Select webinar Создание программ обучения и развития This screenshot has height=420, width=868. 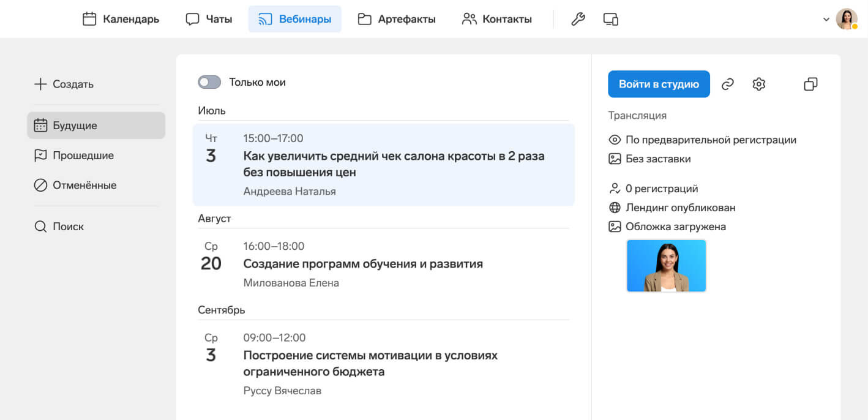point(384,264)
